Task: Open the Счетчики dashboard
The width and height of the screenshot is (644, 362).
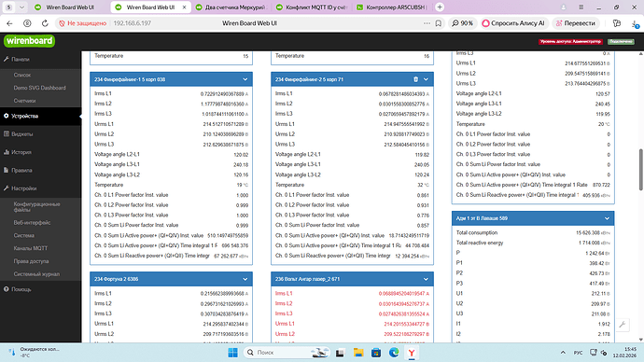Action: [x=24, y=101]
